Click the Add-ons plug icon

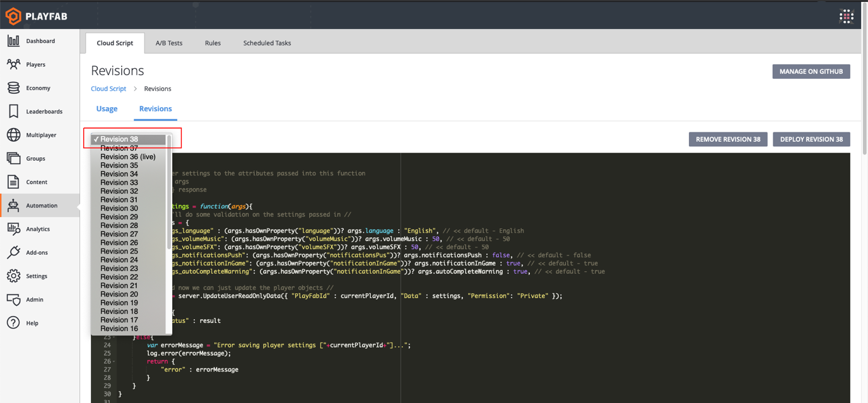pos(13,252)
